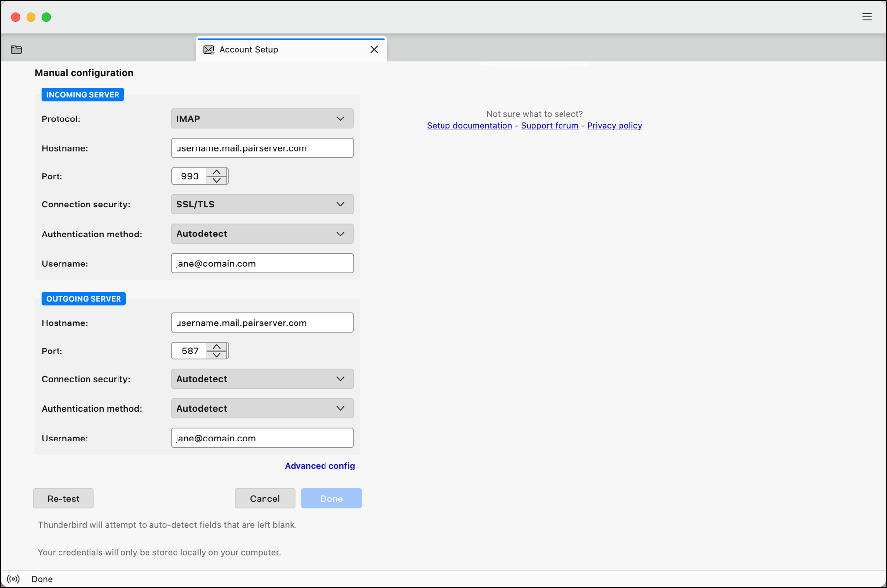Click the 'Not sure what to select?' text
The height and width of the screenshot is (588, 887).
[534, 114]
